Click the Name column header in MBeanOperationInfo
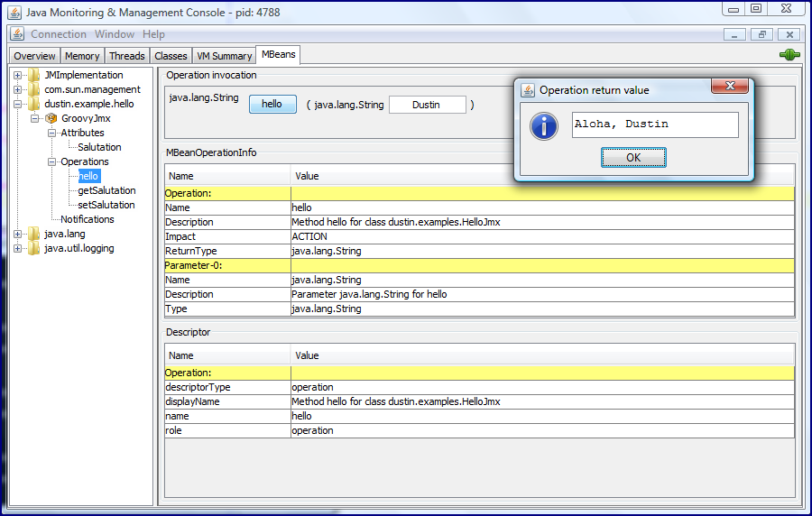 point(228,176)
